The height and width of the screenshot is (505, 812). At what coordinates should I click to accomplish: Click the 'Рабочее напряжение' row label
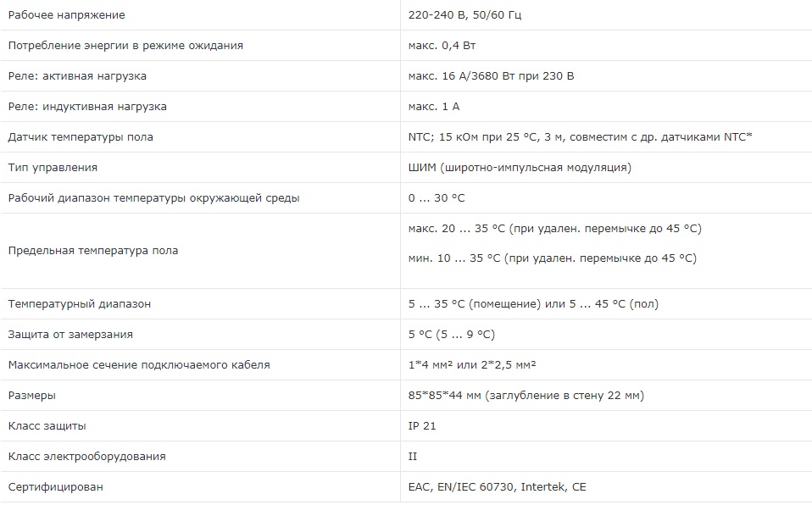tap(66, 15)
